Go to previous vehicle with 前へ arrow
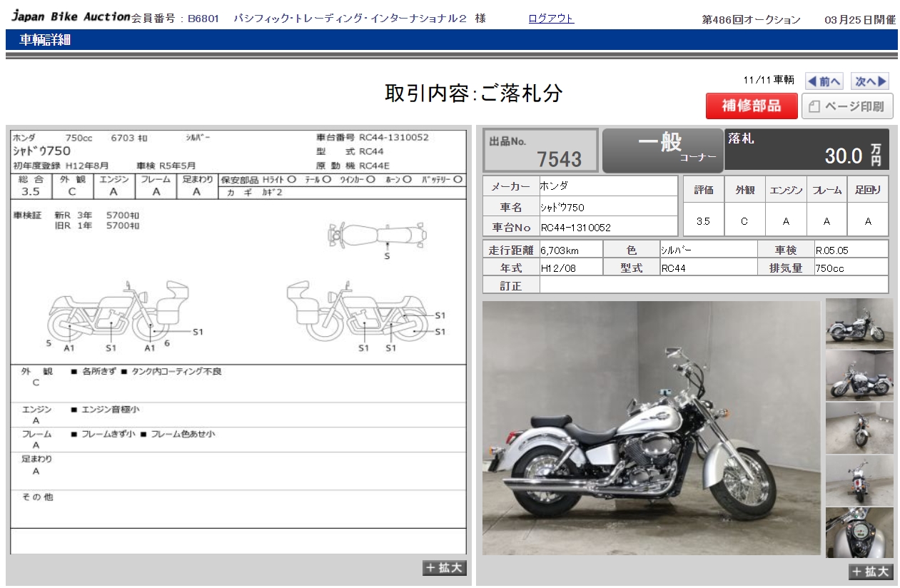 click(x=824, y=81)
